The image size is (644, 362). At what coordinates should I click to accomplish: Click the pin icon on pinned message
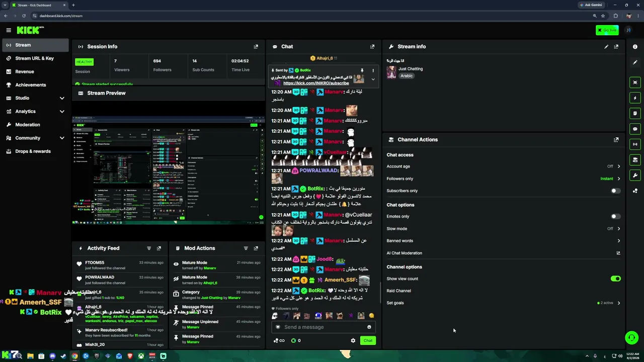(362, 70)
